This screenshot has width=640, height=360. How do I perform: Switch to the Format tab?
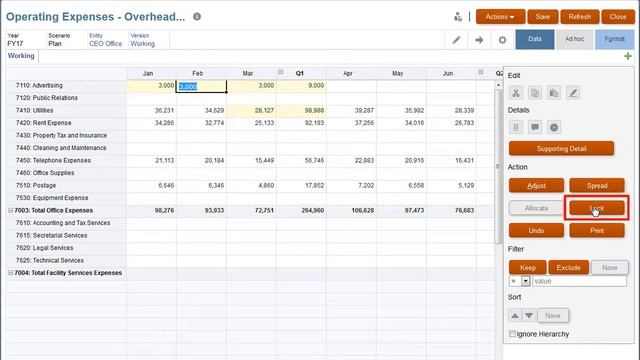614,39
